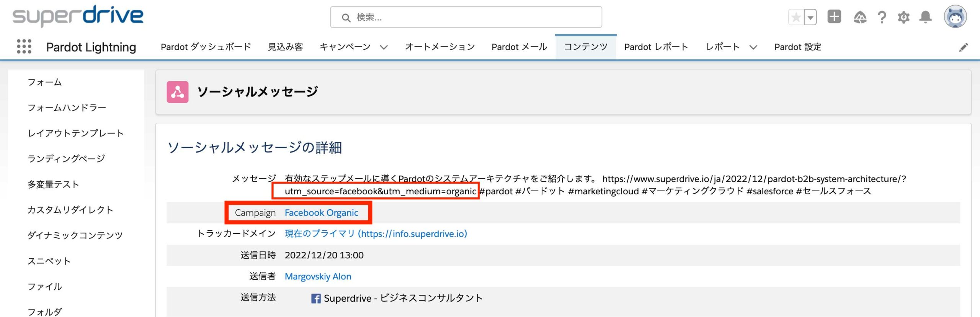The image size is (980, 317).
Task: Click the Pardot Lightning app name
Action: click(x=91, y=47)
